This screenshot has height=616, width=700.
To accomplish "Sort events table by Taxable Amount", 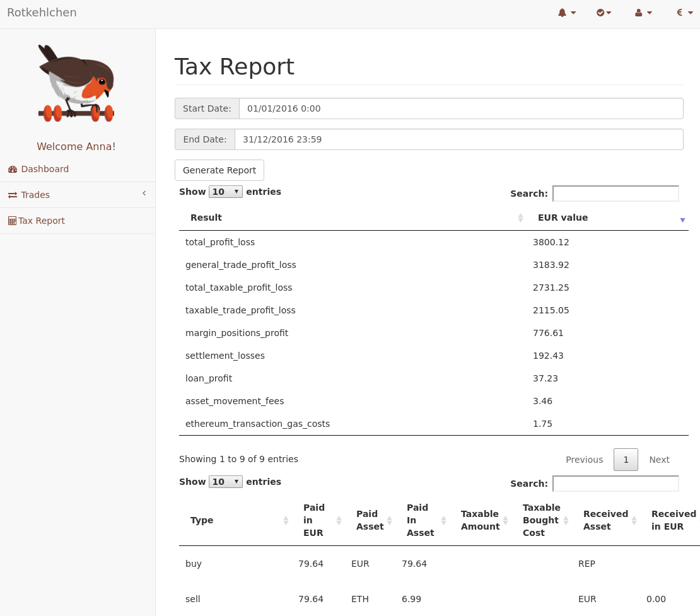I will (x=481, y=520).
